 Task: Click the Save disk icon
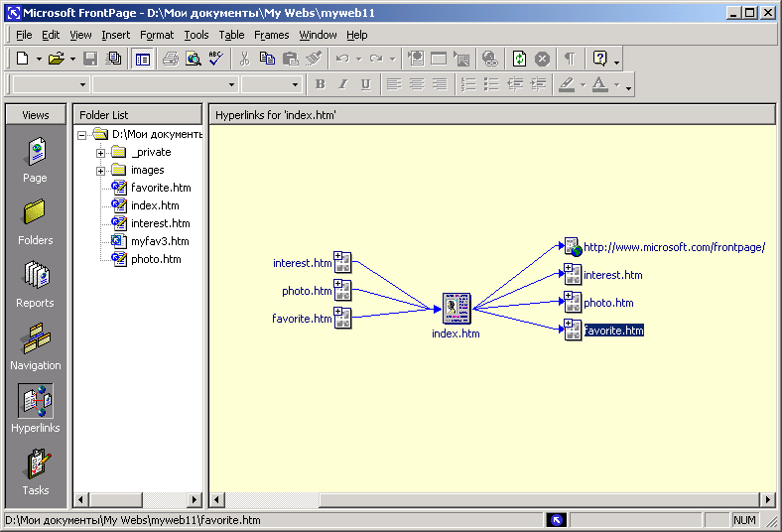[90, 59]
